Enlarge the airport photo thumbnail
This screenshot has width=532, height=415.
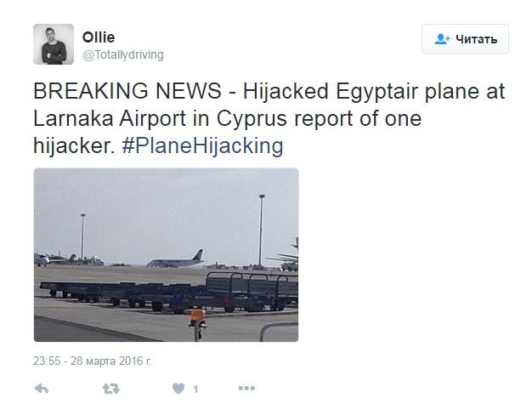[166, 254]
